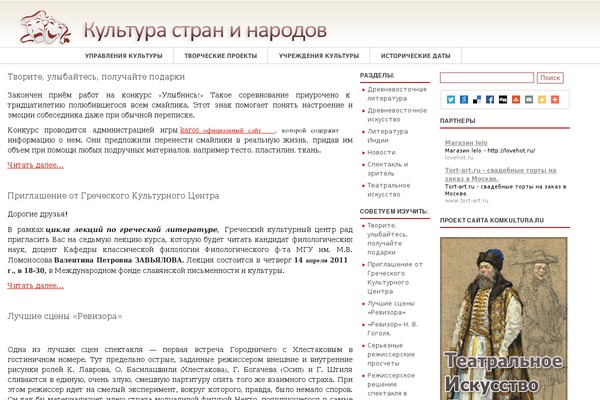Click the ПРОЕКТ САЙТА KOMKULTURA.RU heading

tap(492, 220)
